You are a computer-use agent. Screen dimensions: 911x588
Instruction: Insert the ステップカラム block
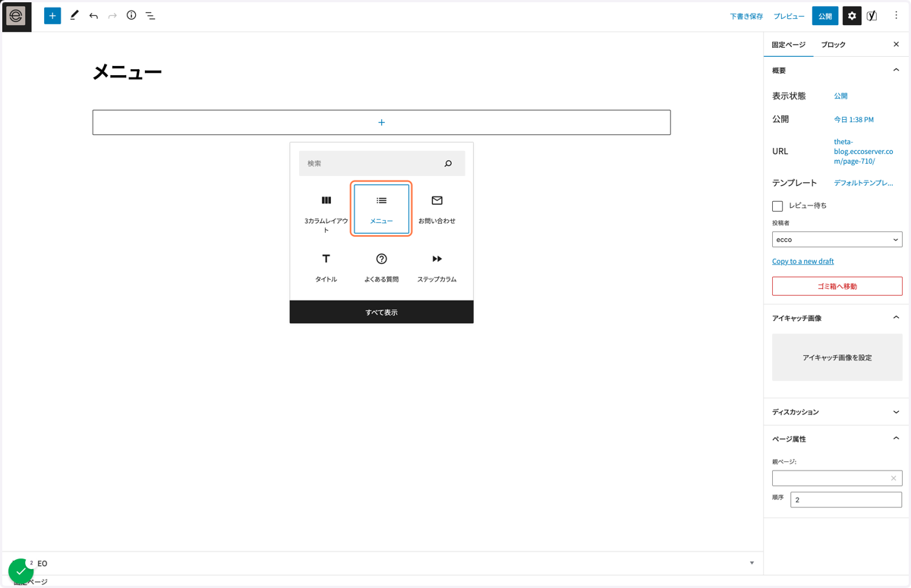pyautogui.click(x=437, y=268)
